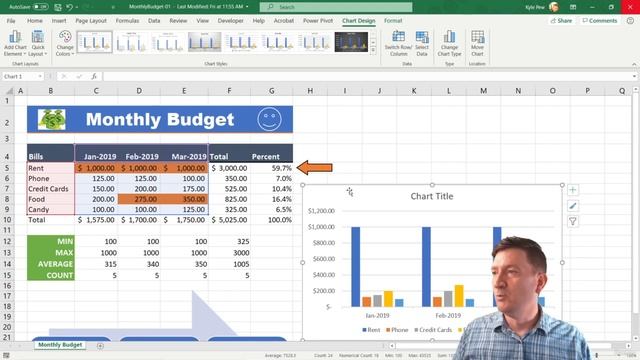640x360 pixels.
Task: Click the macro record icon in status bar
Action: click(7, 356)
